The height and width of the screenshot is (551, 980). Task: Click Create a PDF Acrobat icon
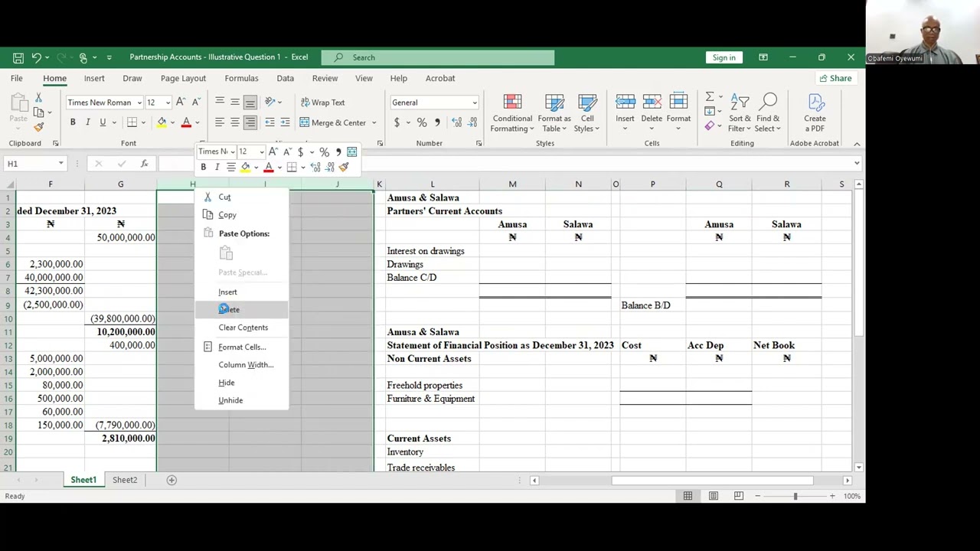click(815, 113)
